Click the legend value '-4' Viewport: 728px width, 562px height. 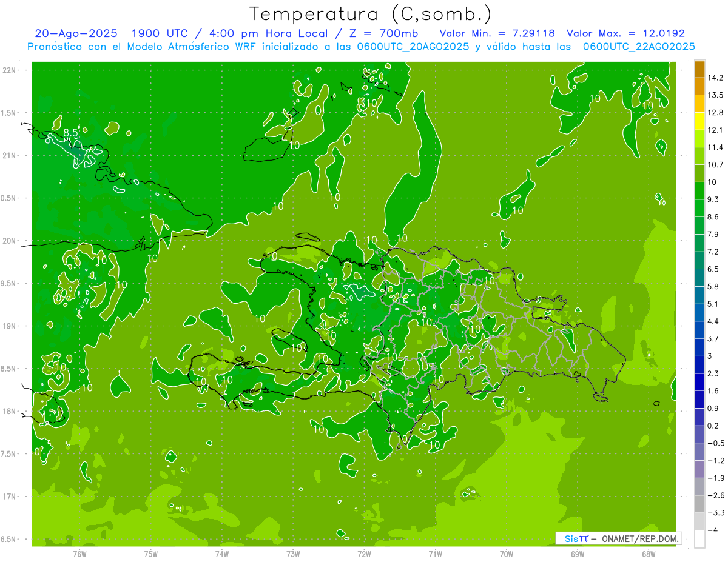[713, 530]
